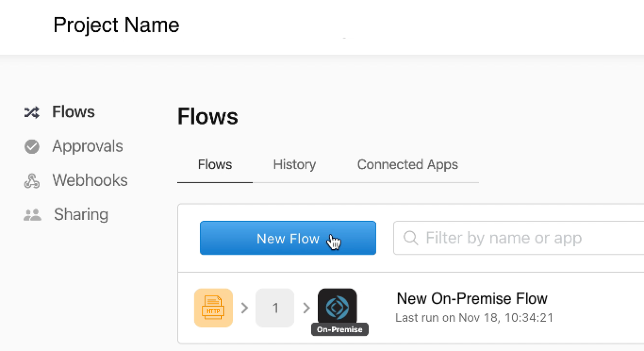Screen dimensions: 644x351
Task: Open Approvals from the sidebar
Action: pyautogui.click(x=87, y=146)
